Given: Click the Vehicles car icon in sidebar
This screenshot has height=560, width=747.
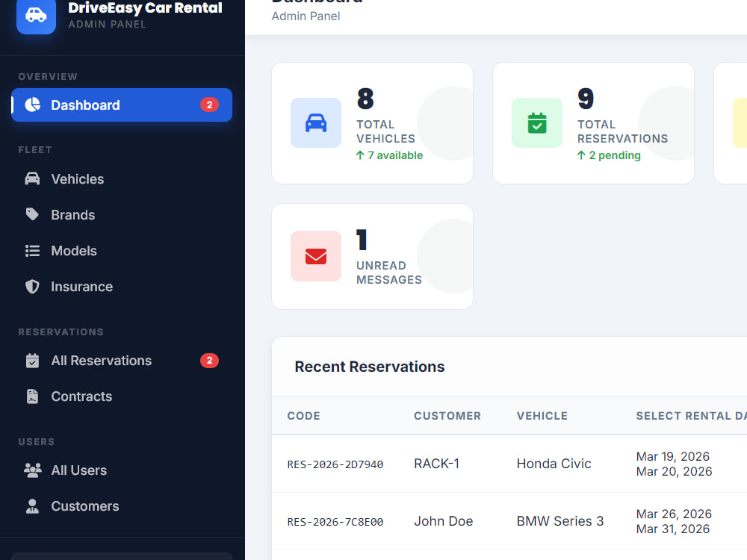Looking at the screenshot, I should 32,178.
